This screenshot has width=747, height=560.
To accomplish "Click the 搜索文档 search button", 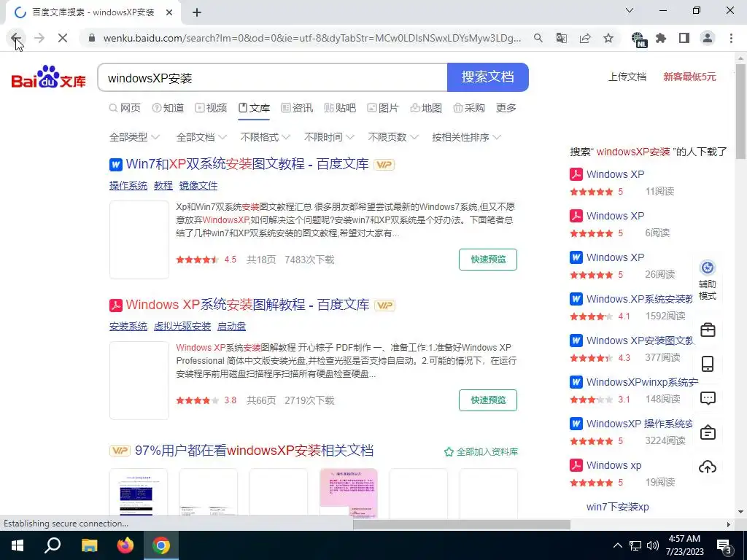I will (x=488, y=77).
